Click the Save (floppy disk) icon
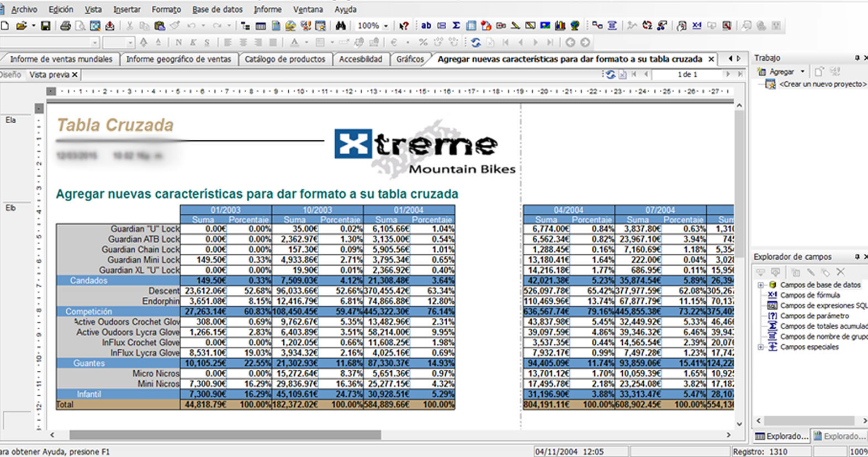868x457 pixels. pyautogui.click(x=46, y=26)
